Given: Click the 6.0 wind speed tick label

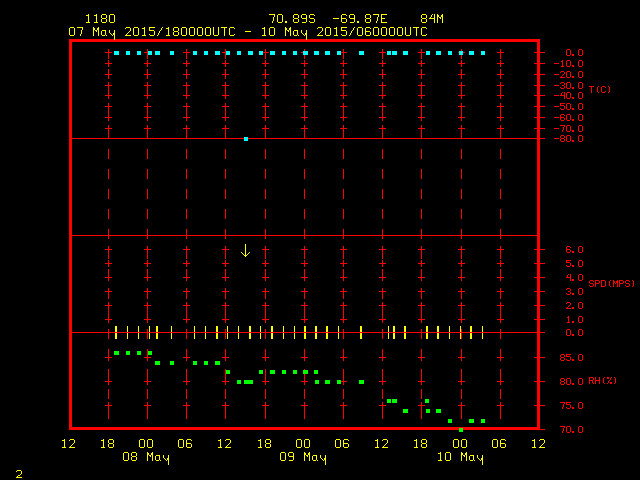Looking at the screenshot, I should tap(574, 250).
